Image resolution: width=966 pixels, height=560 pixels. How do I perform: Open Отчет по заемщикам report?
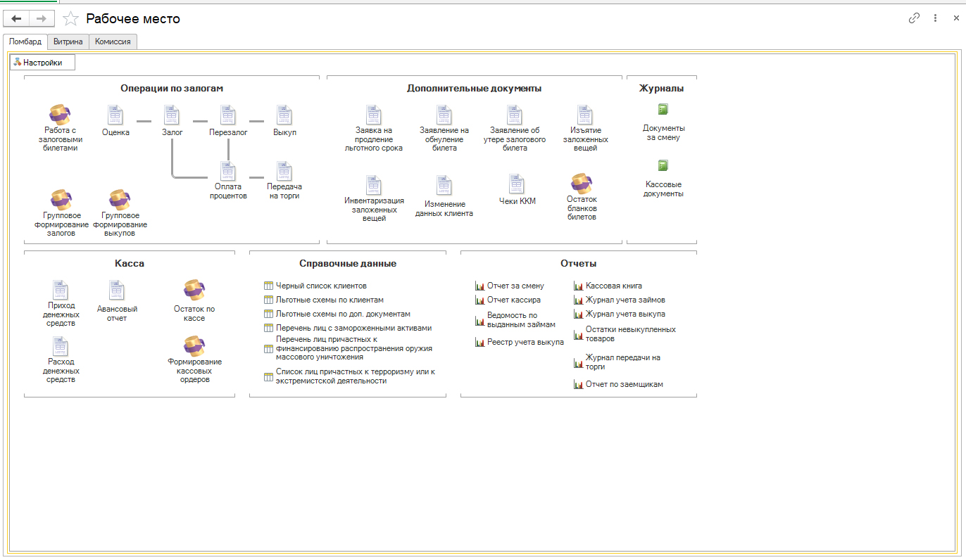(x=624, y=385)
